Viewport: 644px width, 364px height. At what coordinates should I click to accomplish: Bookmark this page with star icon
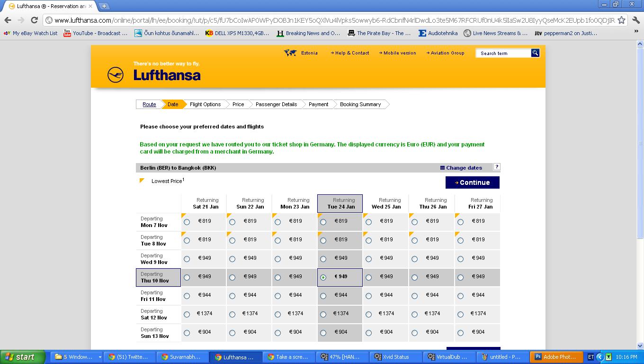pos(622,20)
